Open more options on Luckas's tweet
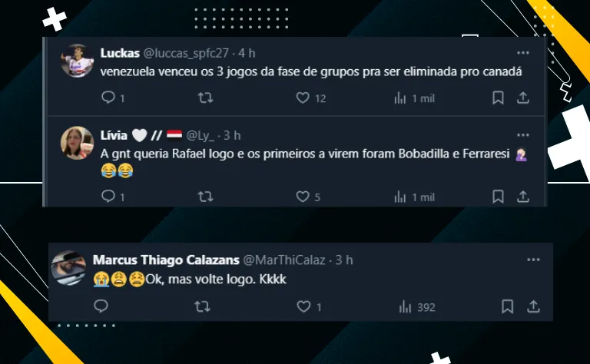 click(522, 53)
